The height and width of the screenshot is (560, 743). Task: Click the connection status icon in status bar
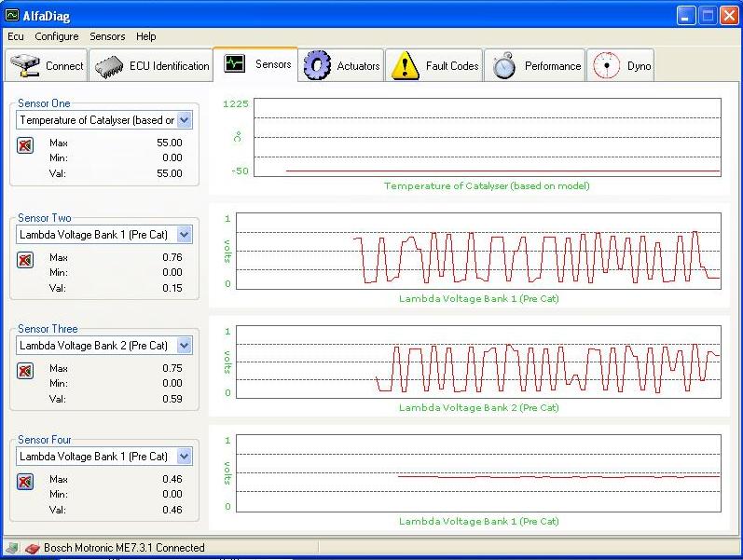tap(31, 548)
